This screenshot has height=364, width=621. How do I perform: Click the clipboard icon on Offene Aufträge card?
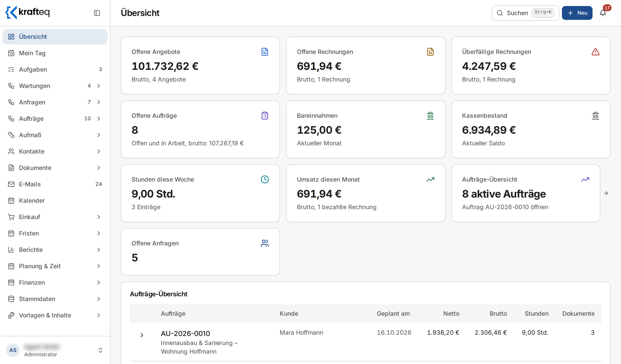click(x=264, y=116)
